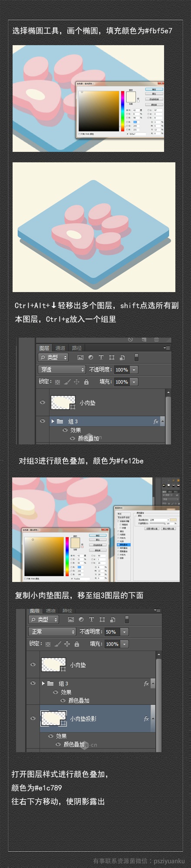Toggle layer filter switch in 正常 panel

point(127,620)
